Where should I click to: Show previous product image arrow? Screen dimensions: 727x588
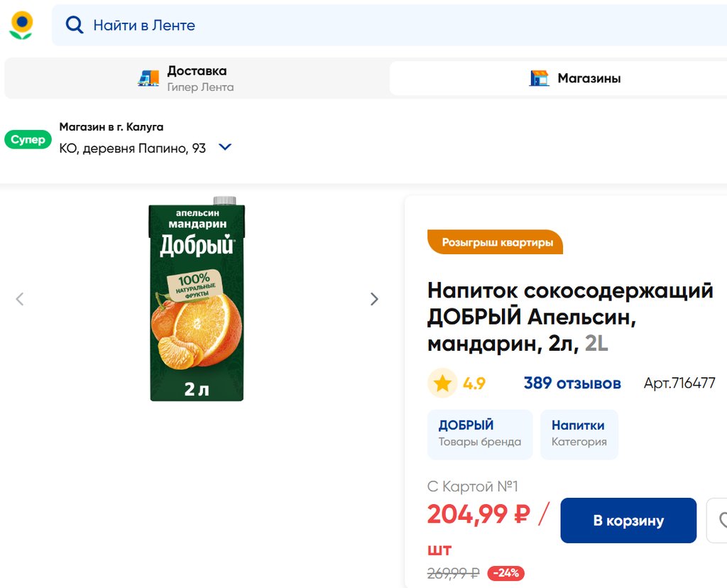tap(20, 299)
